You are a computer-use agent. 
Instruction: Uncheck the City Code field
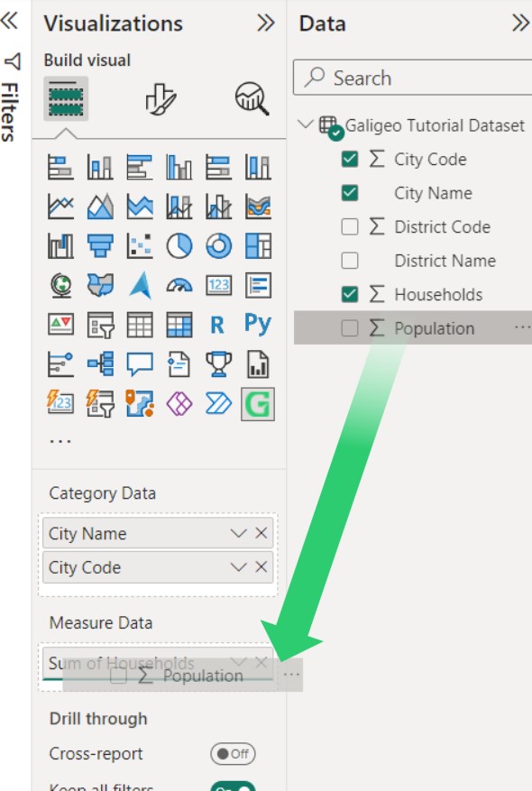(x=350, y=159)
